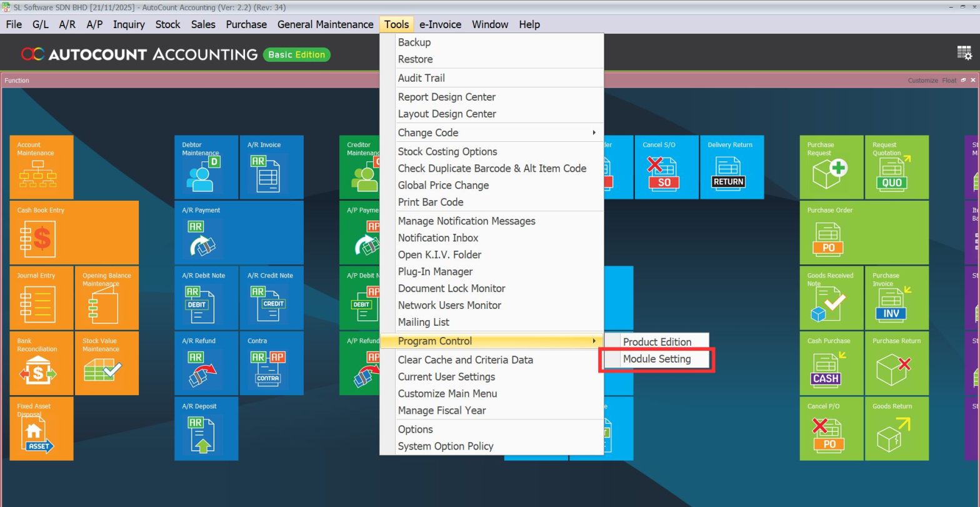
Task: Open the Cancel P/O tile
Action: 831,428
